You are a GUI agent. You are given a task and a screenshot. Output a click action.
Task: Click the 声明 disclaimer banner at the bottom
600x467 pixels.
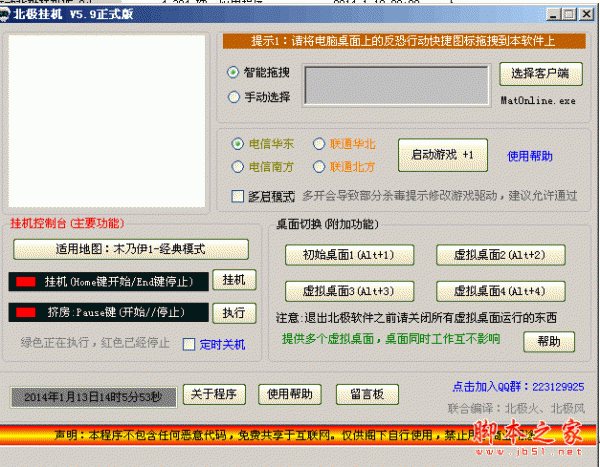coord(298,435)
